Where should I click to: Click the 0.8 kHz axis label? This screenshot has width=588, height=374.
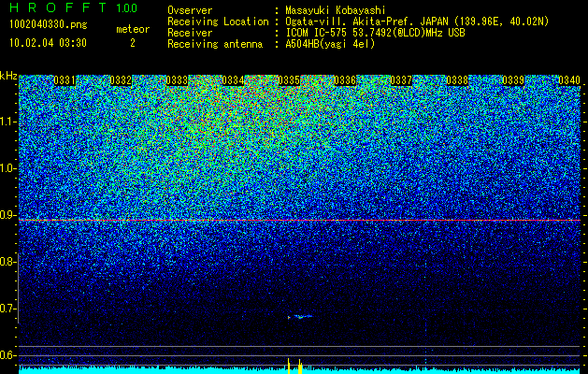click(x=7, y=262)
